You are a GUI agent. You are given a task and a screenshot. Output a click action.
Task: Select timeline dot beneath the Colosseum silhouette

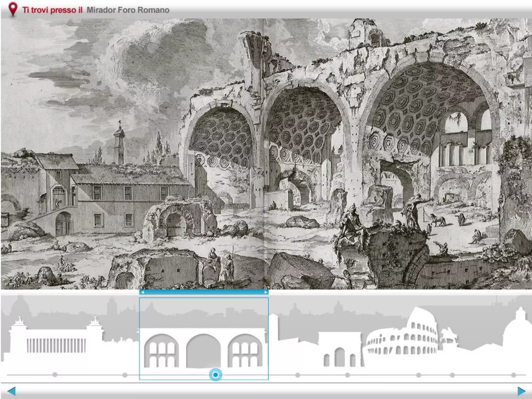418,375
